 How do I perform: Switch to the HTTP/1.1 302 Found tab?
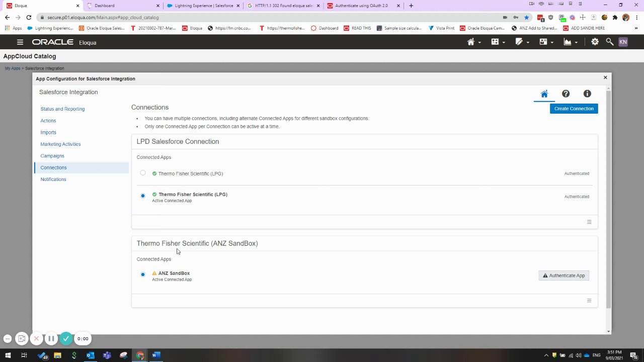click(284, 6)
